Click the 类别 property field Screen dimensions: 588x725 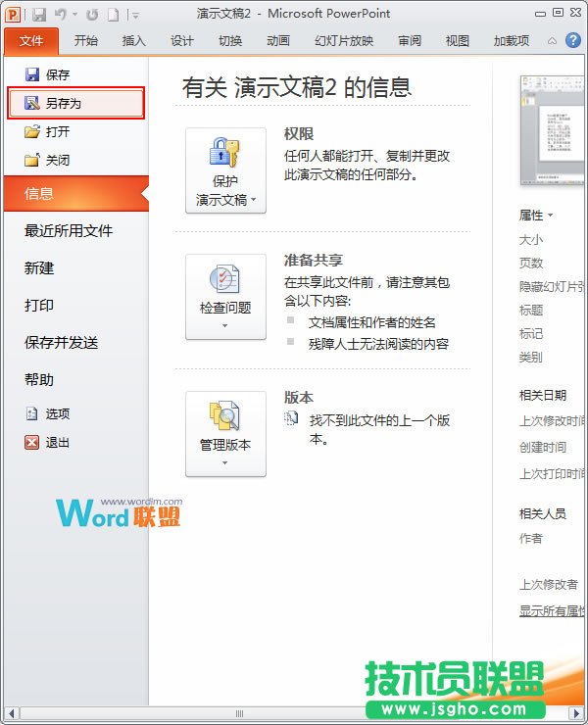coord(530,357)
